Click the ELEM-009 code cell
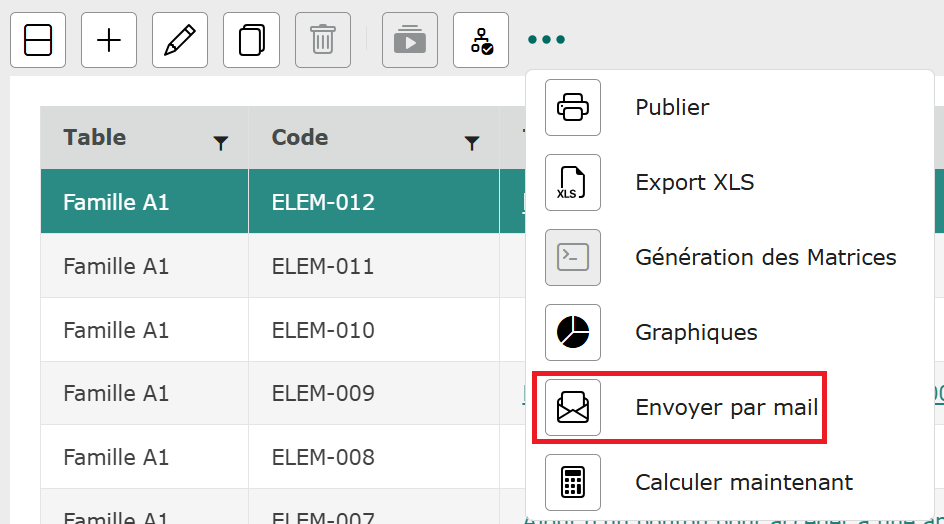The height and width of the screenshot is (524, 944). (323, 393)
